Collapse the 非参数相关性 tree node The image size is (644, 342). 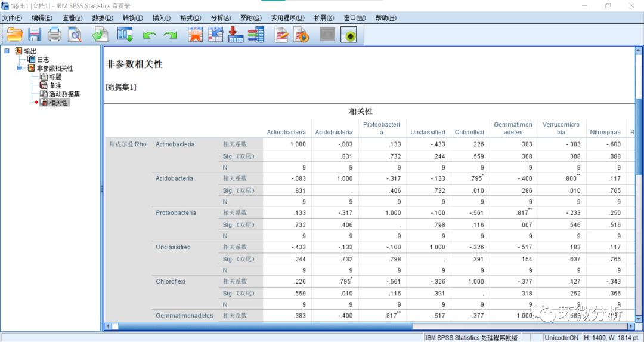click(x=19, y=68)
